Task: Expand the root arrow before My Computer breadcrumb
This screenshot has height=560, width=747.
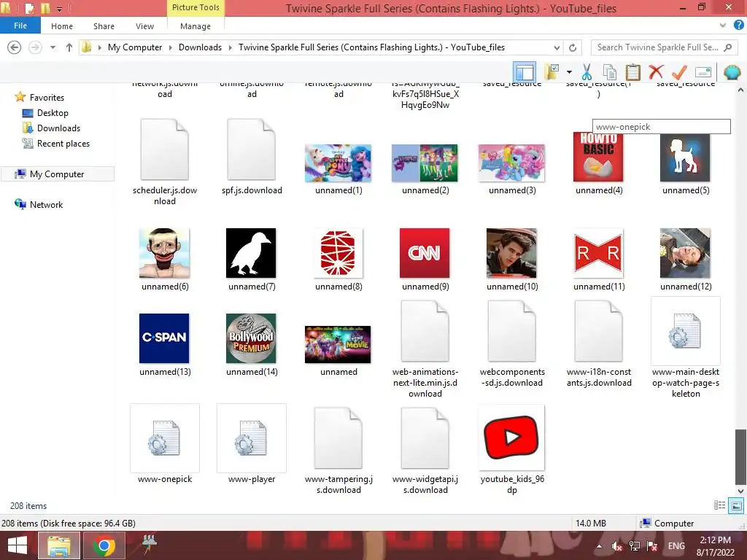Action: pos(99,47)
